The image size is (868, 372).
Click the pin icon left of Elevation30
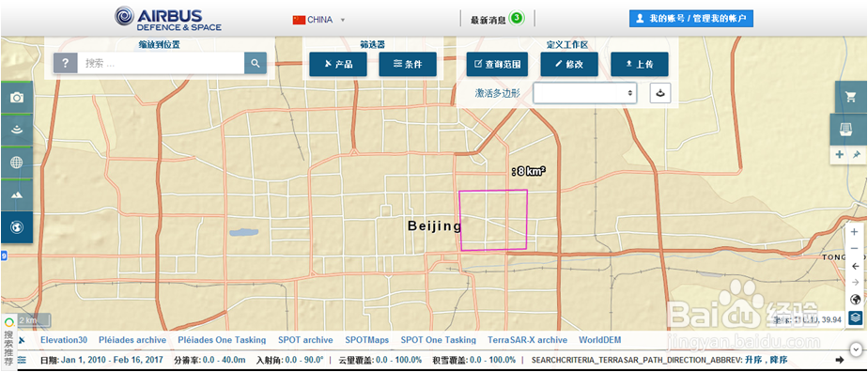pyautogui.click(x=22, y=340)
